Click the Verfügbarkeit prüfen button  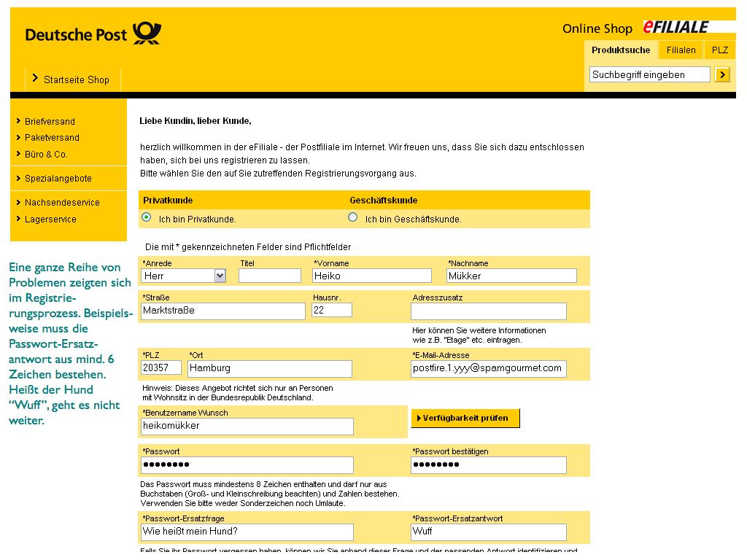[465, 418]
